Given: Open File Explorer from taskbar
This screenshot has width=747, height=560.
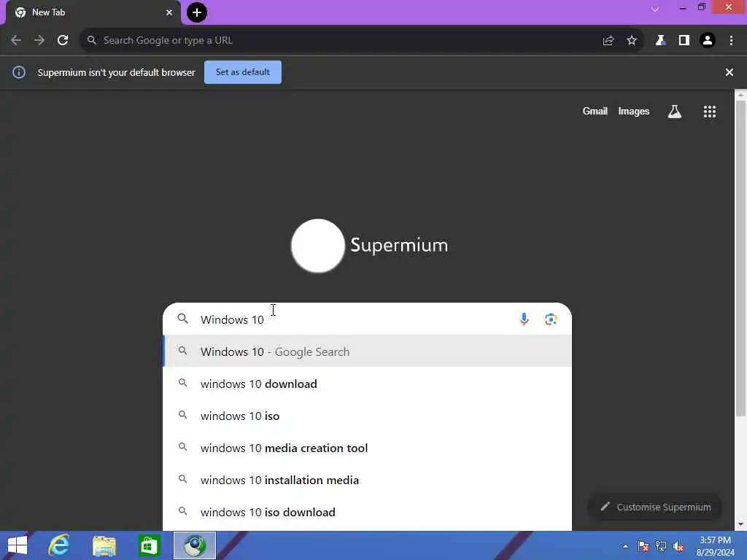Looking at the screenshot, I should tap(104, 545).
